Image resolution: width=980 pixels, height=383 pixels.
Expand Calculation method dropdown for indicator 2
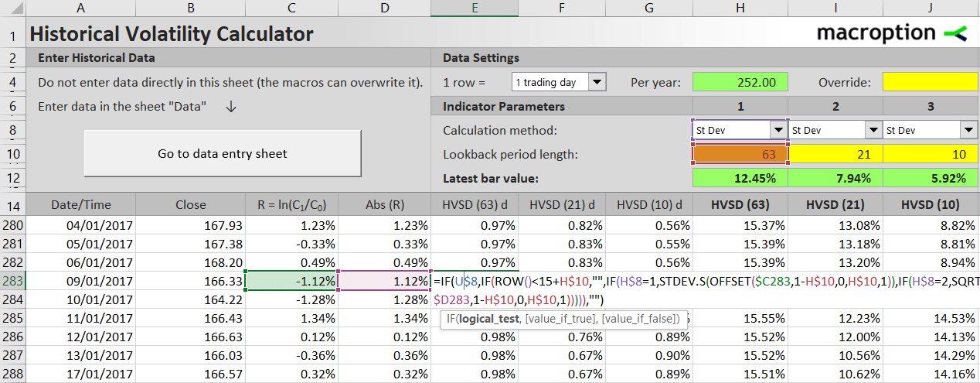(x=873, y=130)
